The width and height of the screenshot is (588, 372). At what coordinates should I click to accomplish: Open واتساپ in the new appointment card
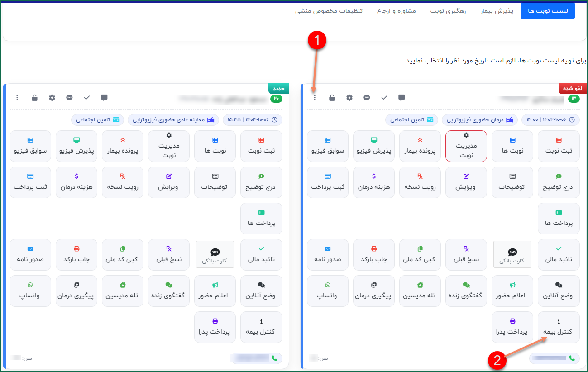(30, 291)
